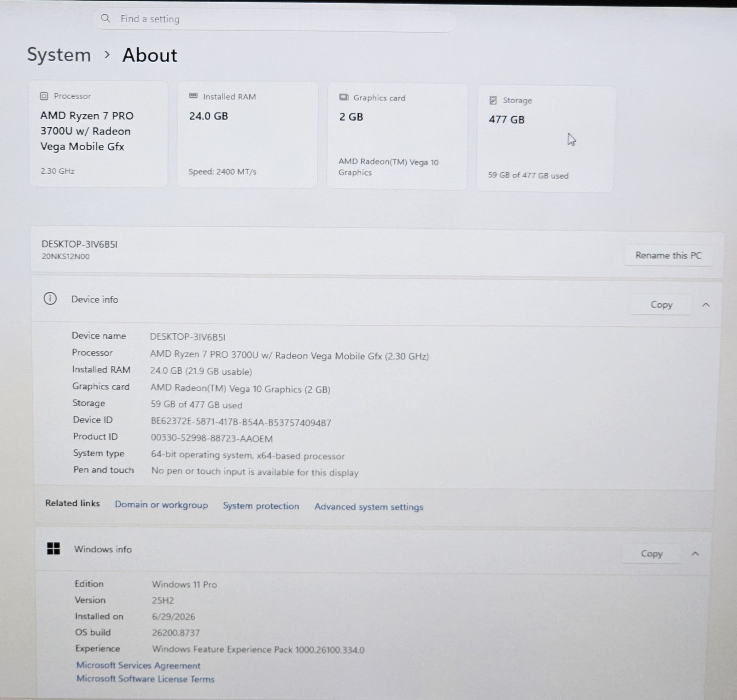
Task: Click OS build value 26200.8737
Action: (176, 632)
